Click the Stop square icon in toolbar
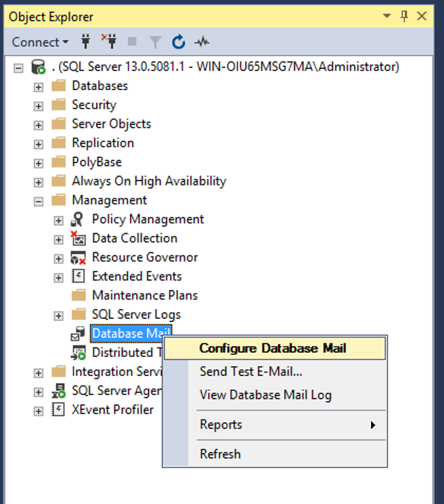The image size is (444, 504). (132, 41)
